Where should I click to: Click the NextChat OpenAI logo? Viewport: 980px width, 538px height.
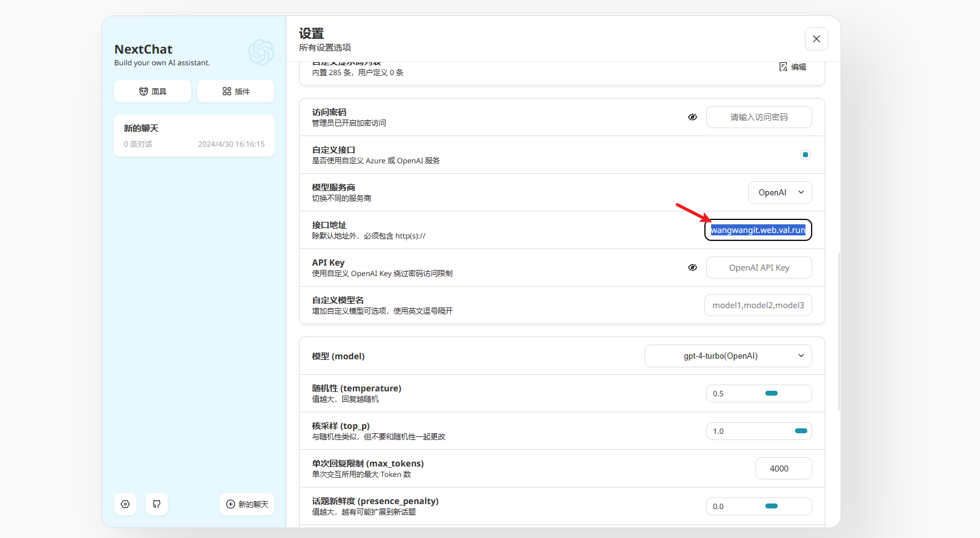tap(261, 52)
